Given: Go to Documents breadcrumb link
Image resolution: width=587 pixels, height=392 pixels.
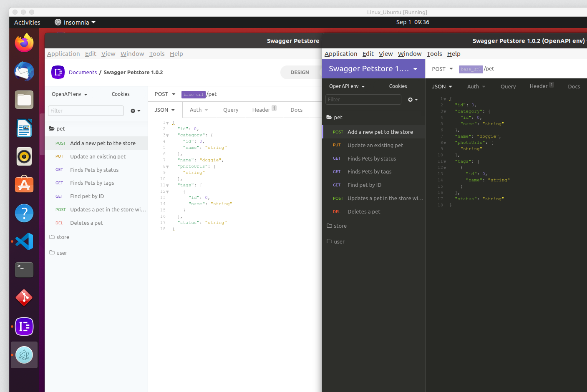Looking at the screenshot, I should [x=83, y=73].
